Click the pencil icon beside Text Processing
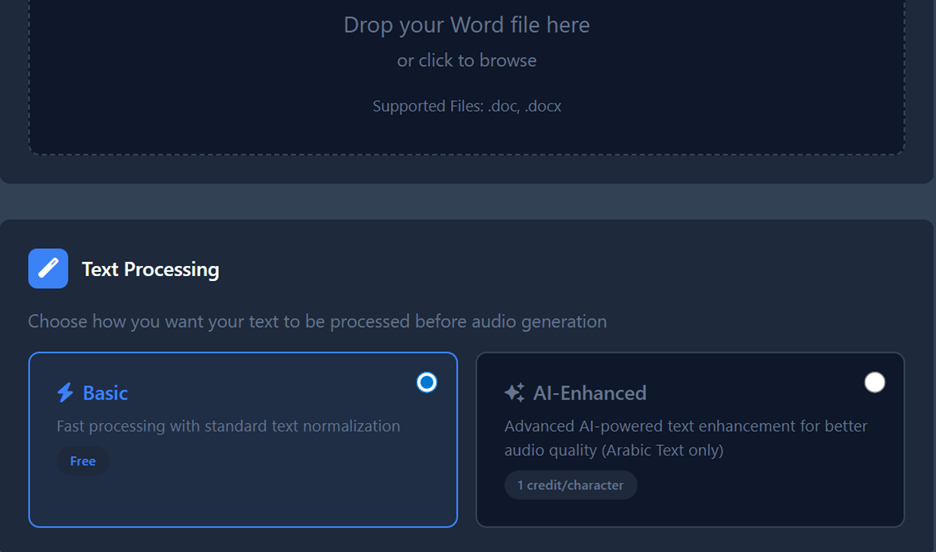The height and width of the screenshot is (552, 936). [48, 269]
